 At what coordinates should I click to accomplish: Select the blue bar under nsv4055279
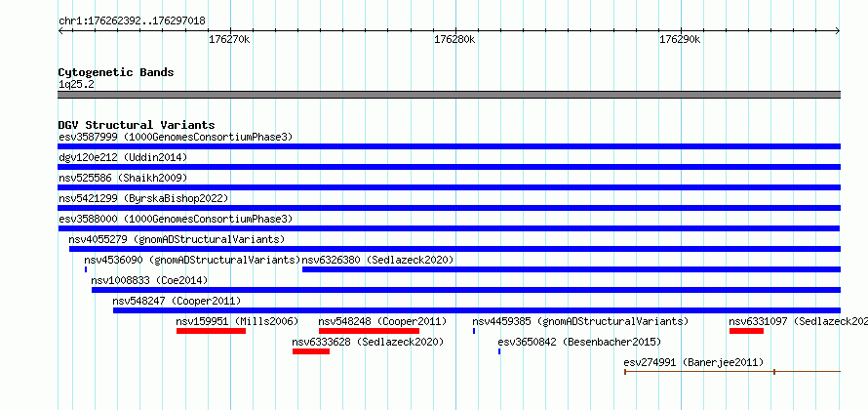coord(455,249)
